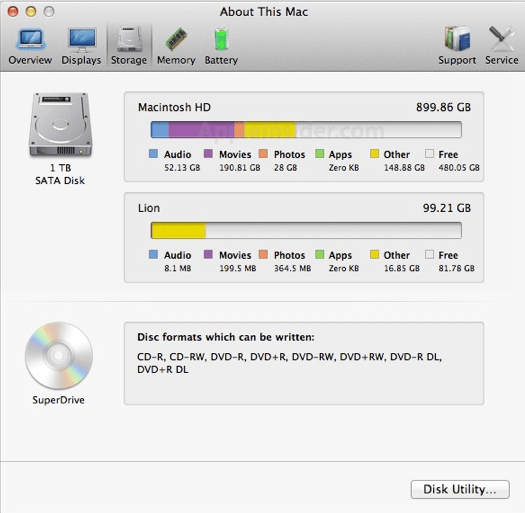Click the 8.1 MB audio value

[177, 269]
